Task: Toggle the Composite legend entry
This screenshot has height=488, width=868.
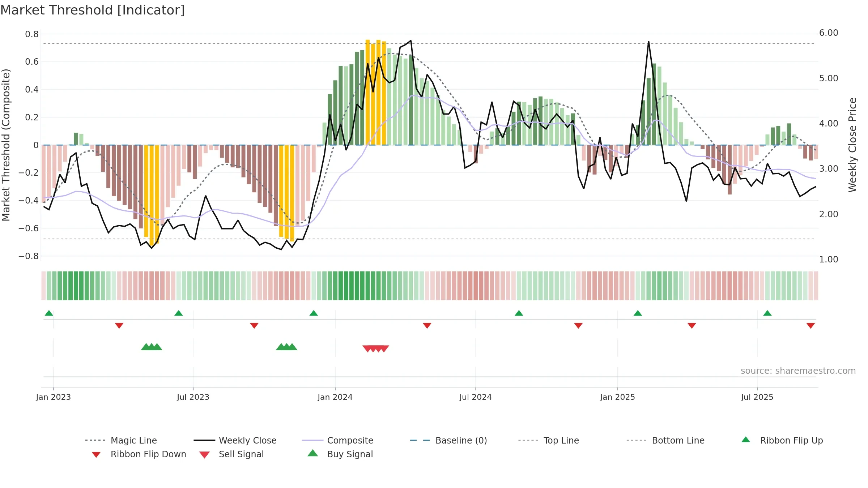Action: pos(337,440)
